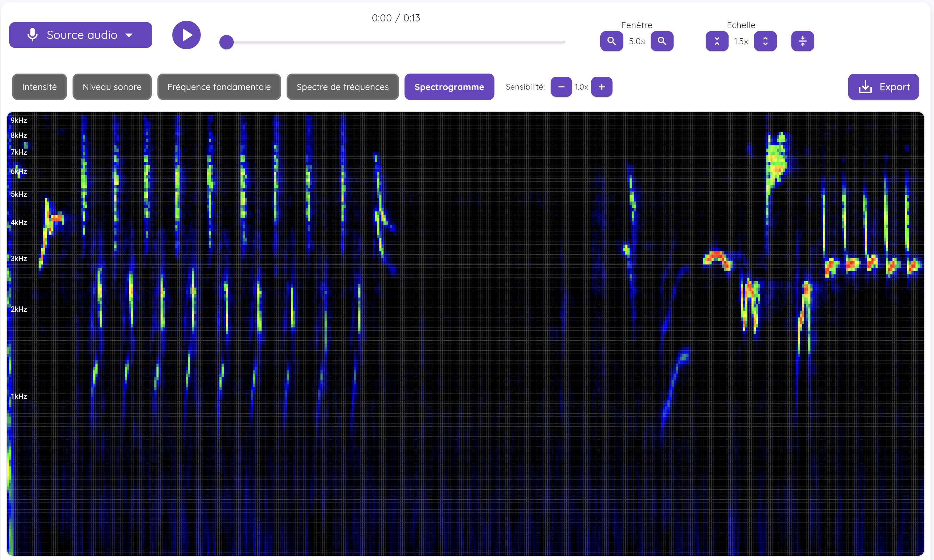This screenshot has height=560, width=934.
Task: Click the 1.0x sensitivity value
Action: tap(581, 87)
